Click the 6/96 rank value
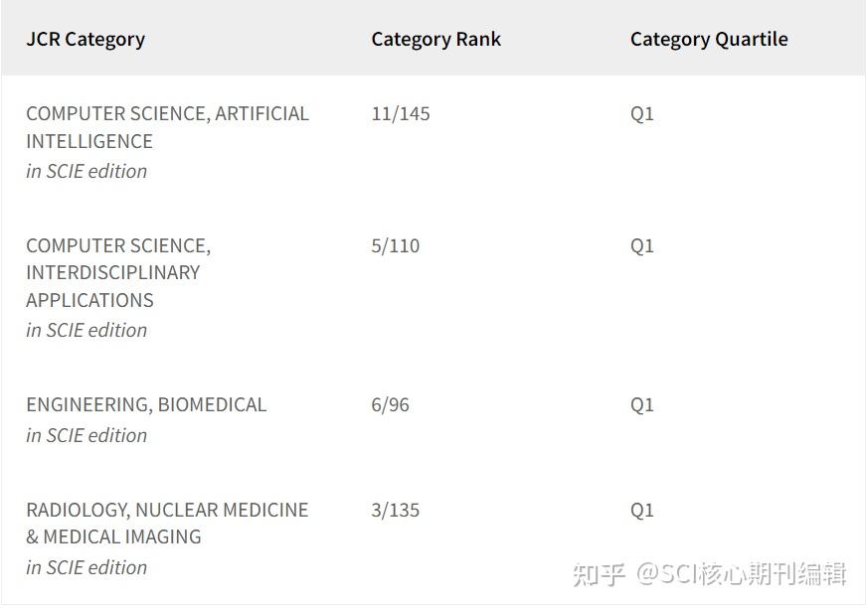 point(390,404)
